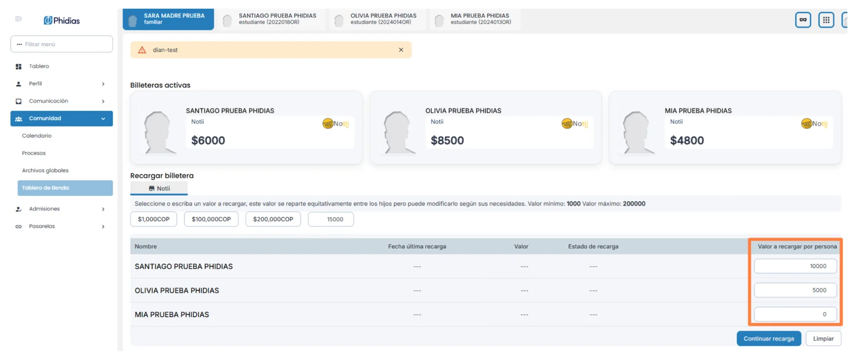The width and height of the screenshot is (868, 356).
Task: Open Tablero from the sidebar
Action: coord(39,66)
